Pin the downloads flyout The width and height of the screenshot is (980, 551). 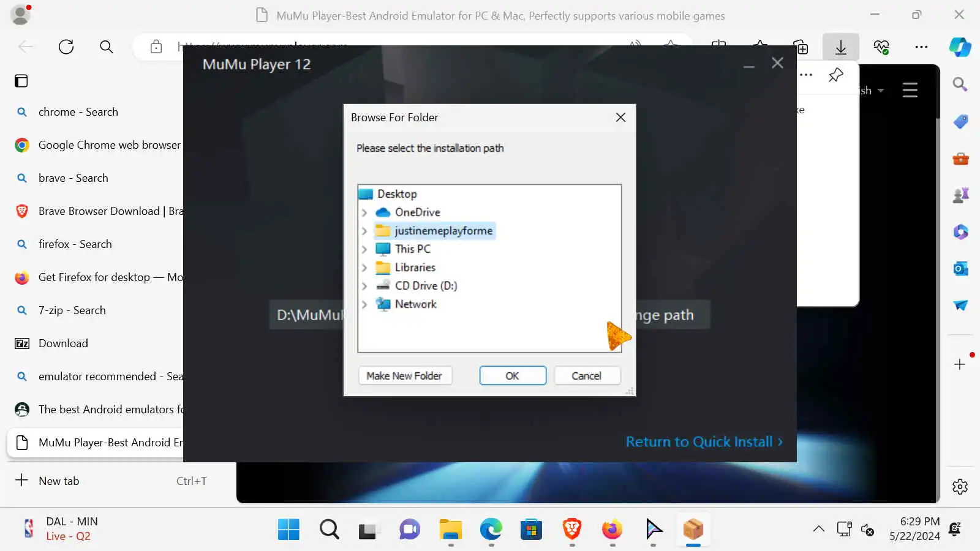(x=835, y=75)
